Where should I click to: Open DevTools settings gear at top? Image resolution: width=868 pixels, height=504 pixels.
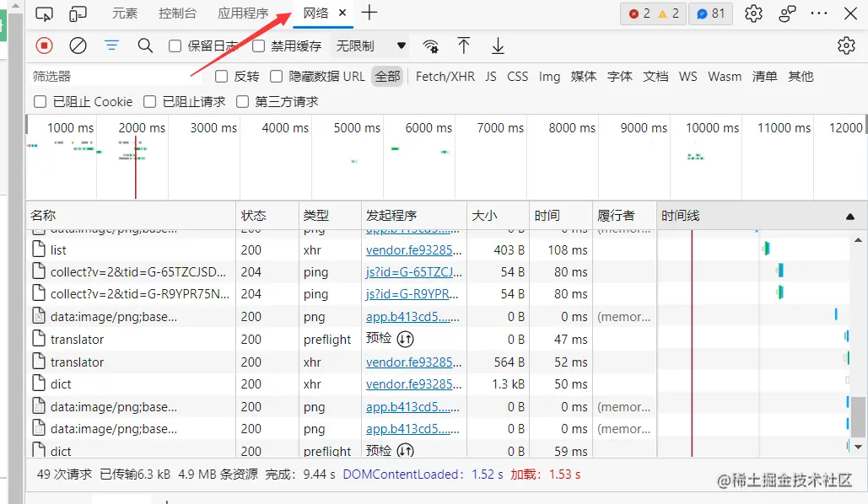[x=753, y=13]
